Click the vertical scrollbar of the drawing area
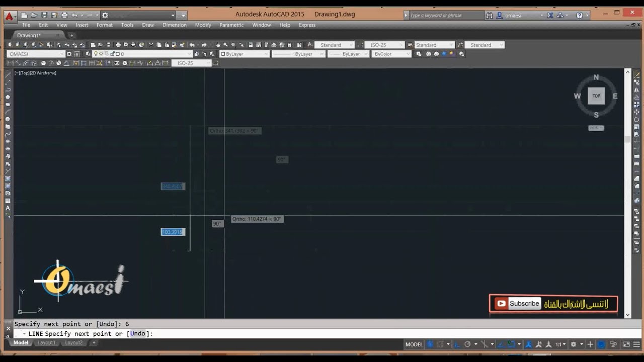This screenshot has width=644, height=362. click(x=627, y=194)
